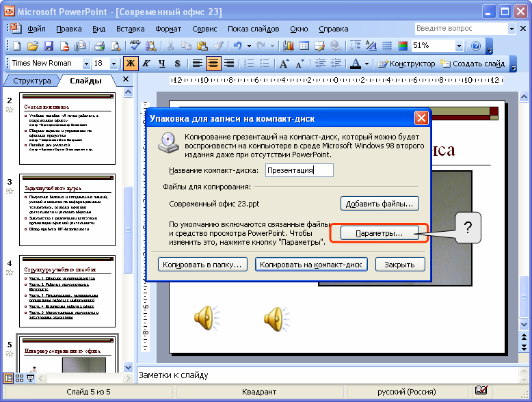Toggle center alignment button
Viewport: 532px width, 402px height.
click(x=213, y=64)
